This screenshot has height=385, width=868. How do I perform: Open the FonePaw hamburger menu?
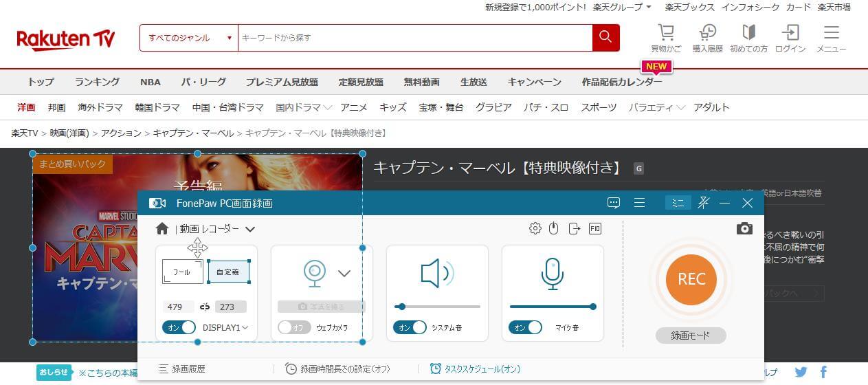click(x=639, y=203)
